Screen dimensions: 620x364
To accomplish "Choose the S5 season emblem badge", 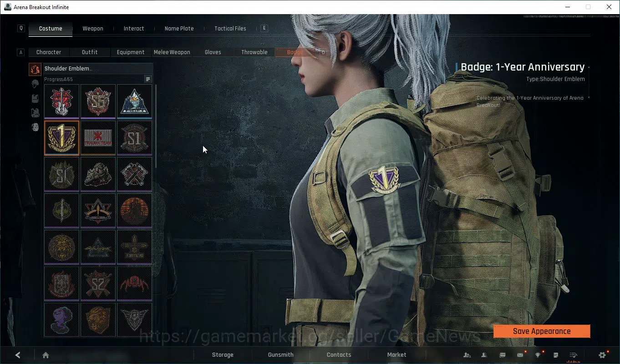I will pyautogui.click(x=98, y=101).
